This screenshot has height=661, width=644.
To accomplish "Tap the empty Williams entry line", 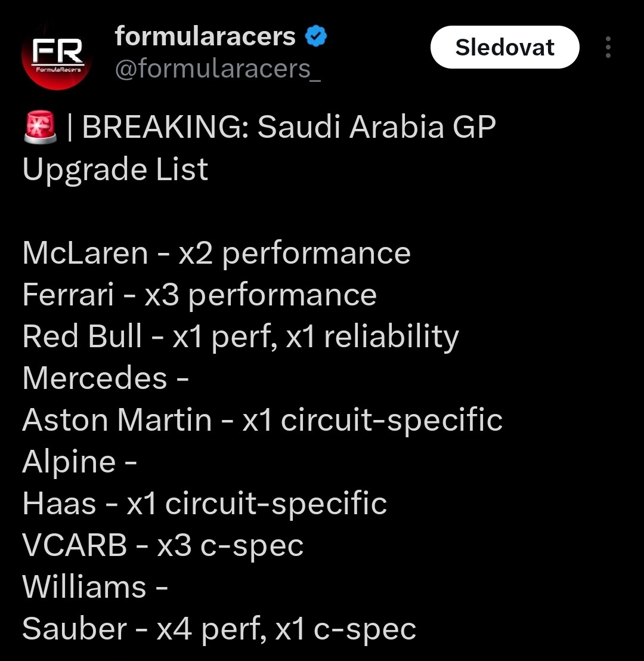I will coord(95,587).
